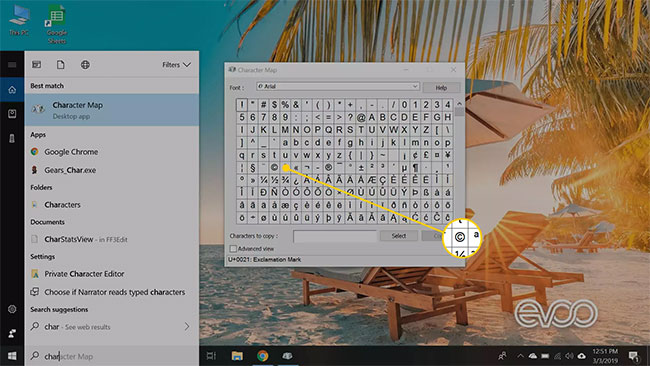Screen dimensions: 650x366
Task: Select the registered ® character in the grid
Action: coord(328,167)
